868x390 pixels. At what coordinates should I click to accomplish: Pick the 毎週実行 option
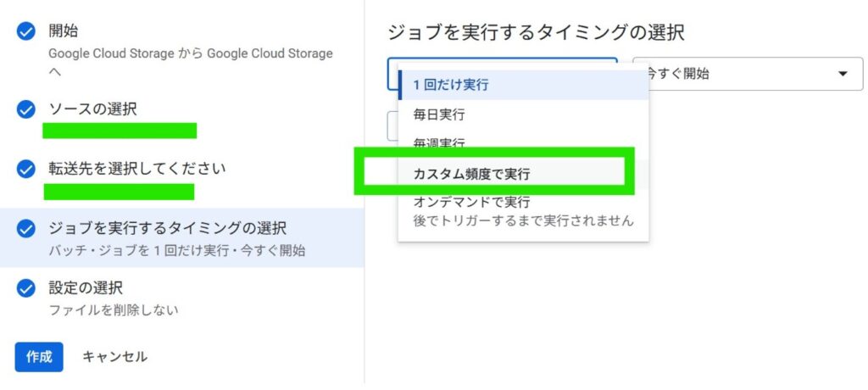pyautogui.click(x=439, y=143)
